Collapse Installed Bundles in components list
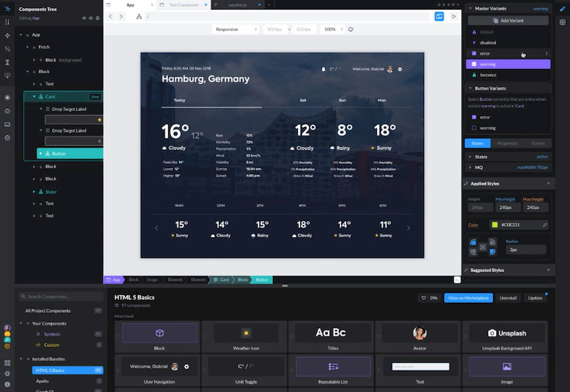Image resolution: width=570 pixels, height=392 pixels. pyautogui.click(x=21, y=359)
